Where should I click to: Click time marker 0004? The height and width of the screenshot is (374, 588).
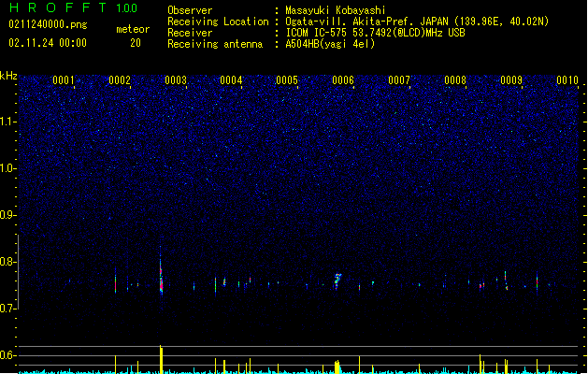pos(231,80)
